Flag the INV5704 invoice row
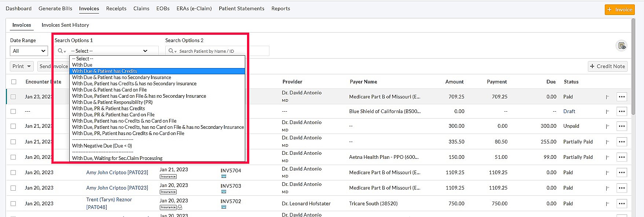This screenshot has width=644, height=217. click(607, 173)
